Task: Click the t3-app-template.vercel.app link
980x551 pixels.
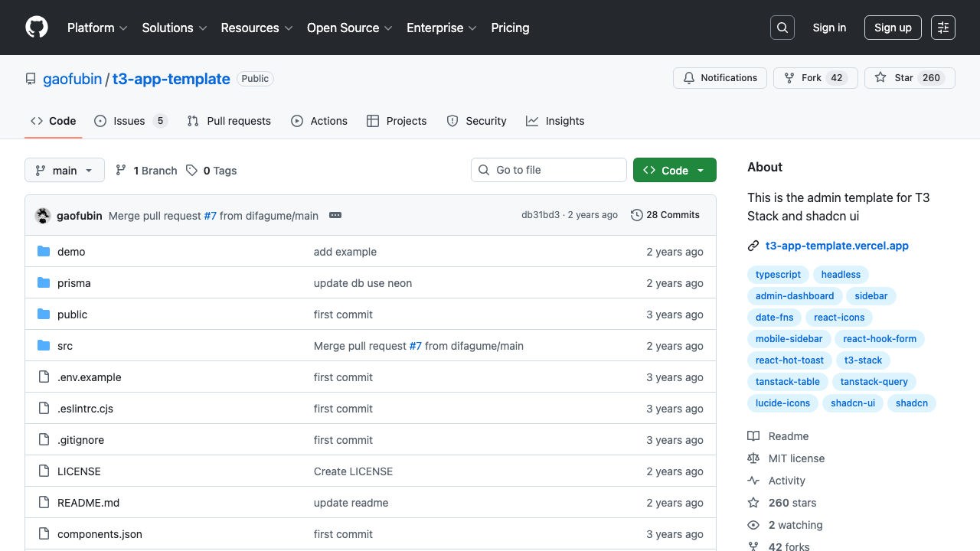Action: coord(837,246)
